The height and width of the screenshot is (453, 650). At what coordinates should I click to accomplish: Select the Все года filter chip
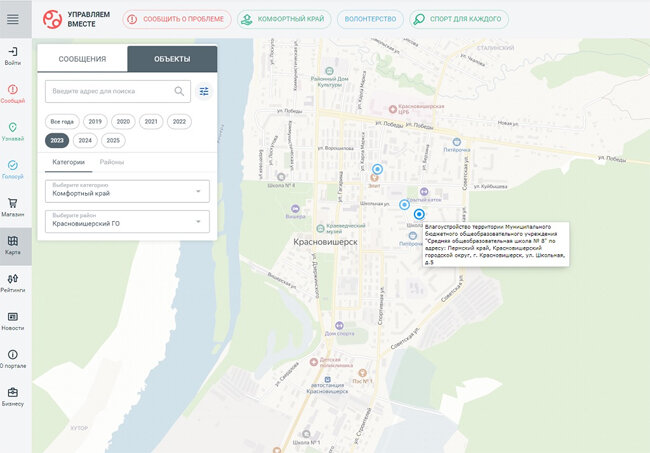click(x=62, y=121)
